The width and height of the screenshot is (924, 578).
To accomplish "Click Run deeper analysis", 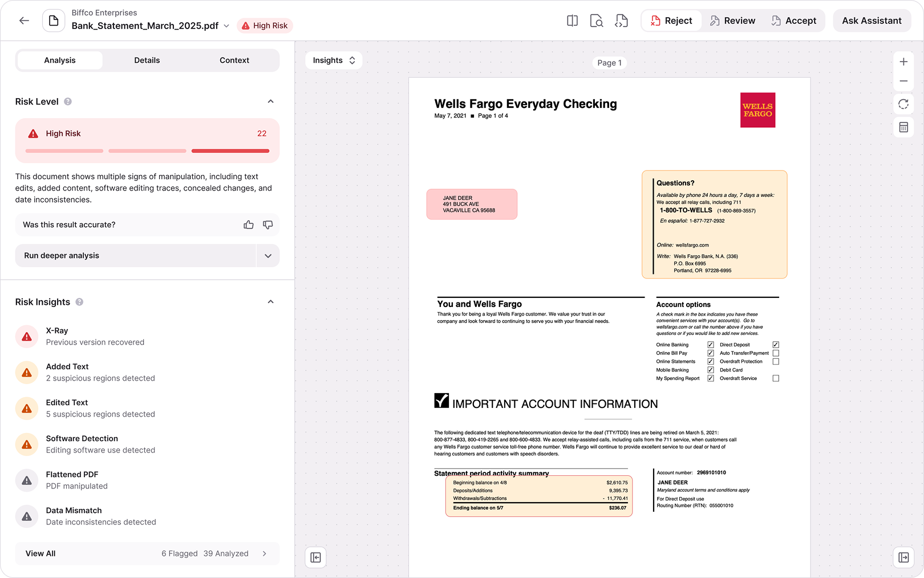I will tap(136, 256).
